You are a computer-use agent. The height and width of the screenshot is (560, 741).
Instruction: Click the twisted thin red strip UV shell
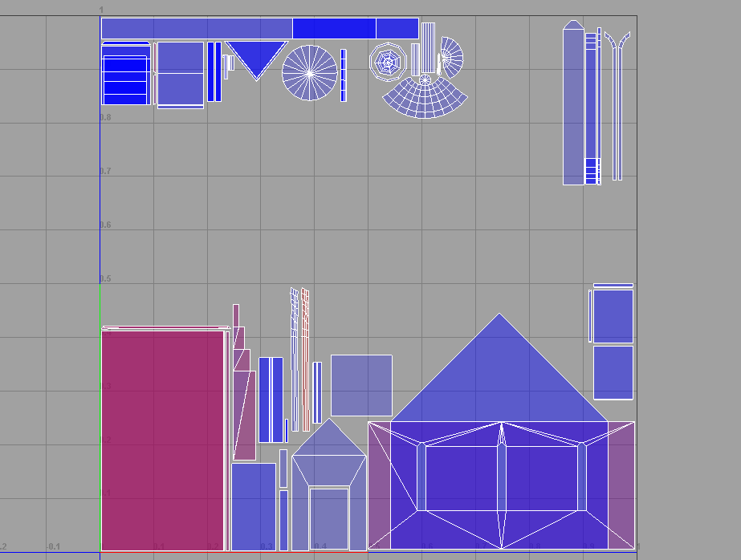coord(305,359)
